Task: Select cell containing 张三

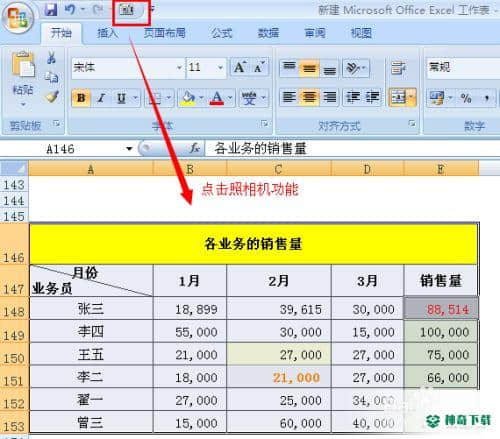Action: click(91, 309)
